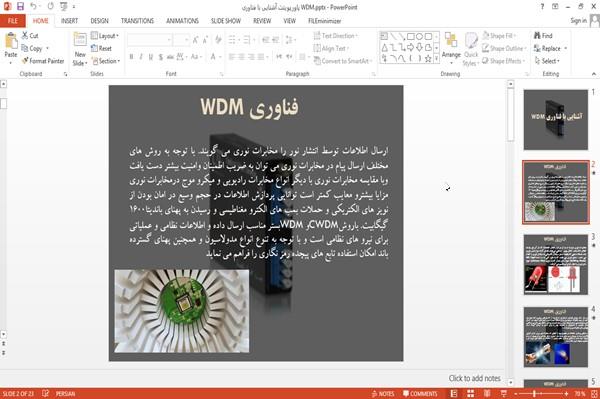Switch to Normal view in status bar
Image resolution: width=600 pixels, height=399 pixels.
[x=454, y=394]
